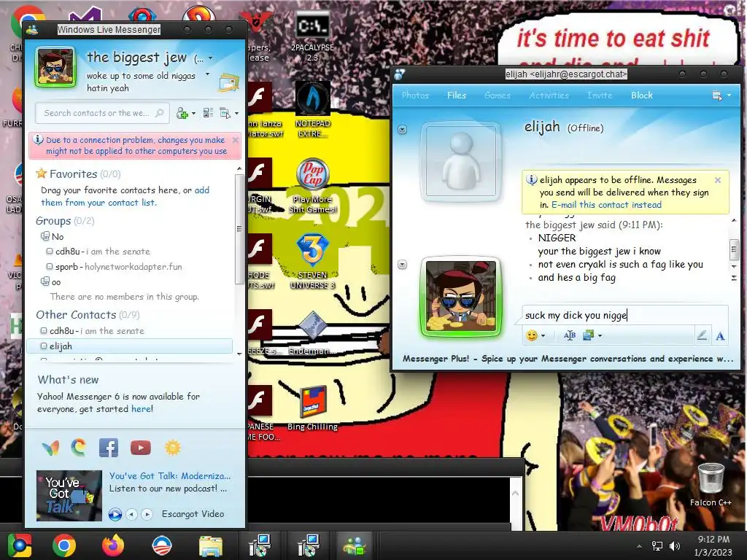Image resolution: width=747 pixels, height=560 pixels.
Task: Go to previous Escargot video item
Action: coord(132,514)
